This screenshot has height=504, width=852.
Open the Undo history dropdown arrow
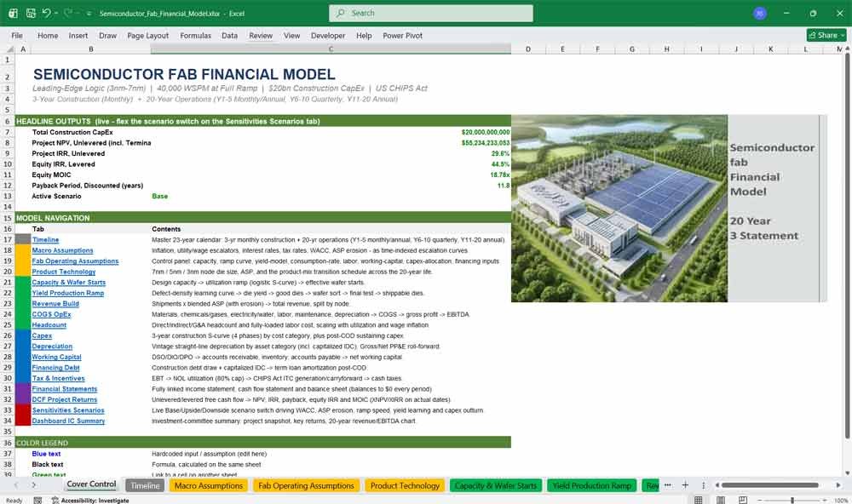55,13
